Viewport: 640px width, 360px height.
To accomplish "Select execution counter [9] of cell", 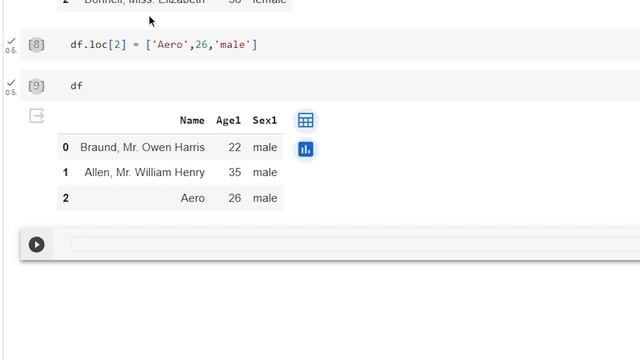I will click(36, 86).
